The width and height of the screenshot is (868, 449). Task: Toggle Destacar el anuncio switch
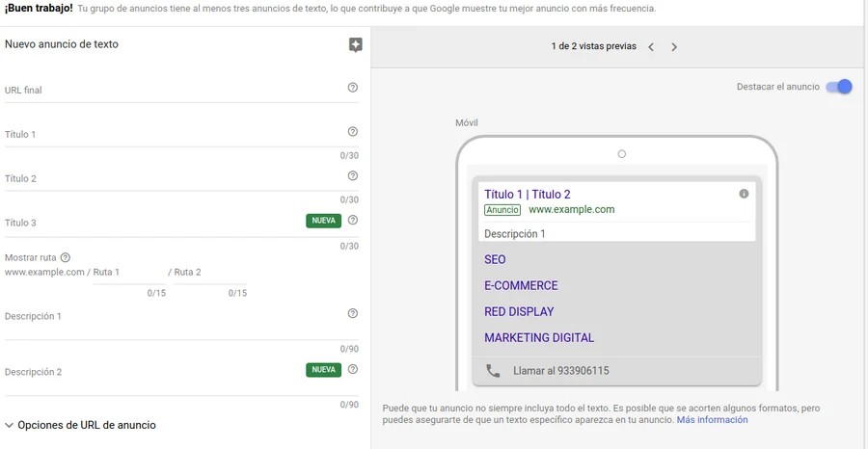(x=838, y=87)
